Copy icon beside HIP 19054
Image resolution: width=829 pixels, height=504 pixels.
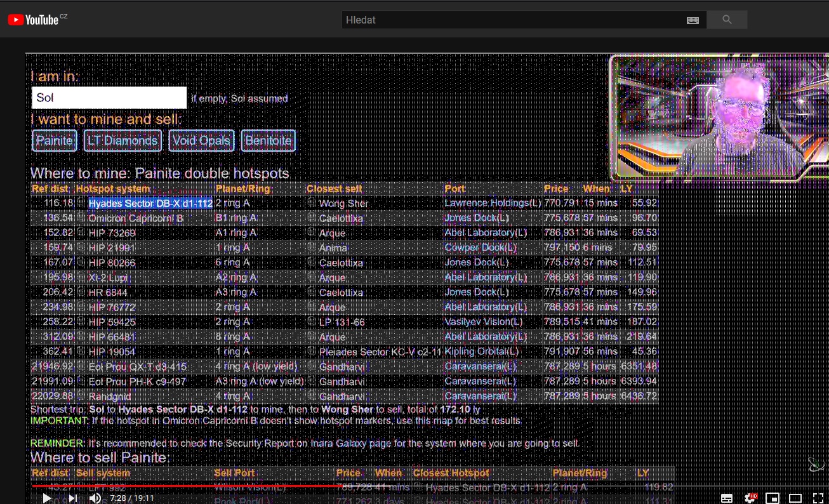click(81, 351)
